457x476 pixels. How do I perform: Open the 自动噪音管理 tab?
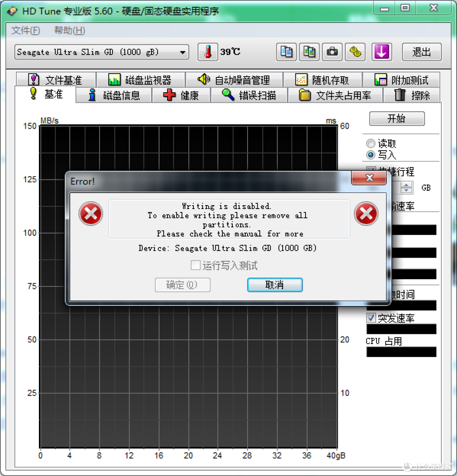point(234,80)
